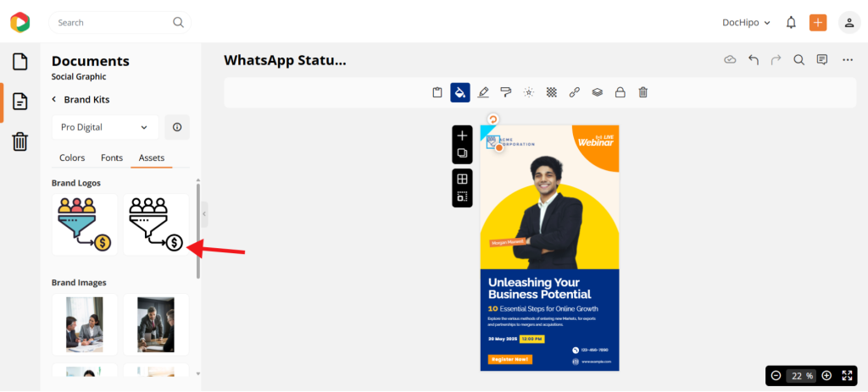Zoom out with the minus button
This screenshot has width=868, height=392.
pyautogui.click(x=776, y=376)
